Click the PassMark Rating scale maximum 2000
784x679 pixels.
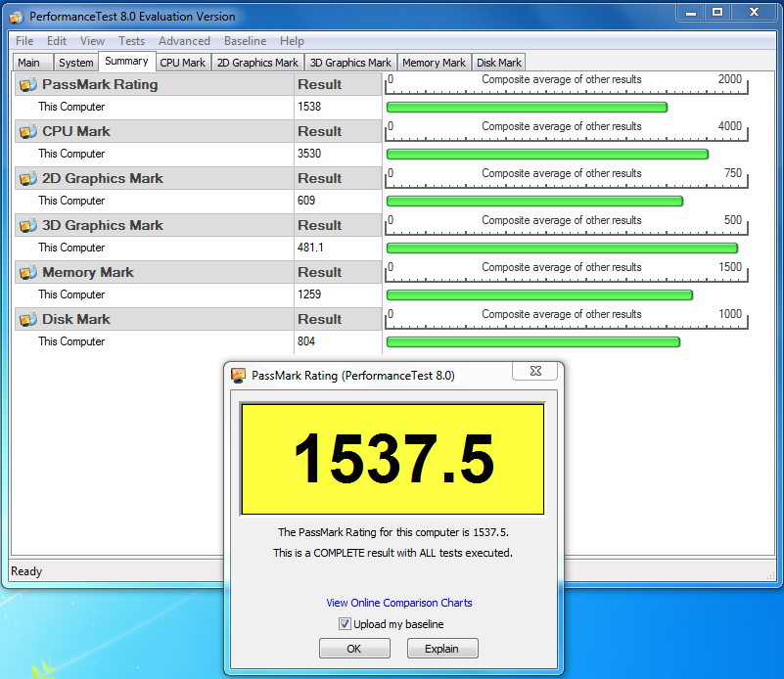[x=730, y=79]
